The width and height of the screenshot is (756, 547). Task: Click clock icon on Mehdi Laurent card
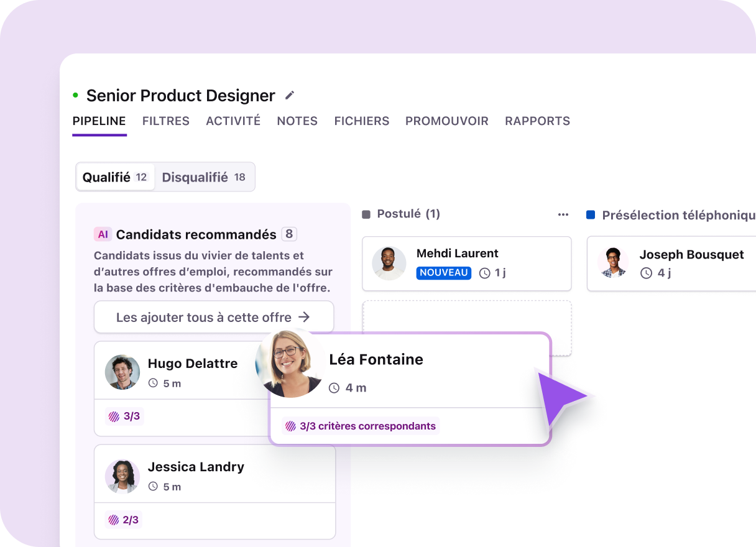[485, 273]
